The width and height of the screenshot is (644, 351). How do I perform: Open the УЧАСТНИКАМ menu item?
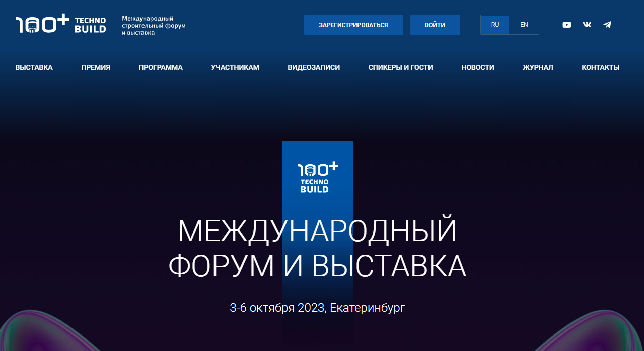pos(235,67)
